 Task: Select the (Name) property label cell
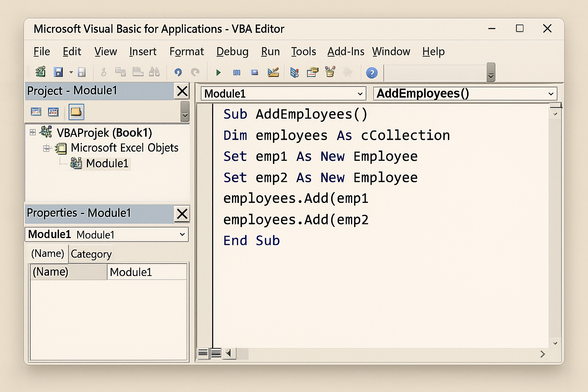coord(69,272)
